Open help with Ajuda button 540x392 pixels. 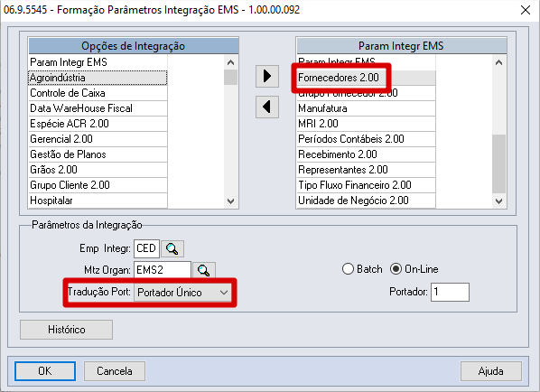[x=490, y=371]
